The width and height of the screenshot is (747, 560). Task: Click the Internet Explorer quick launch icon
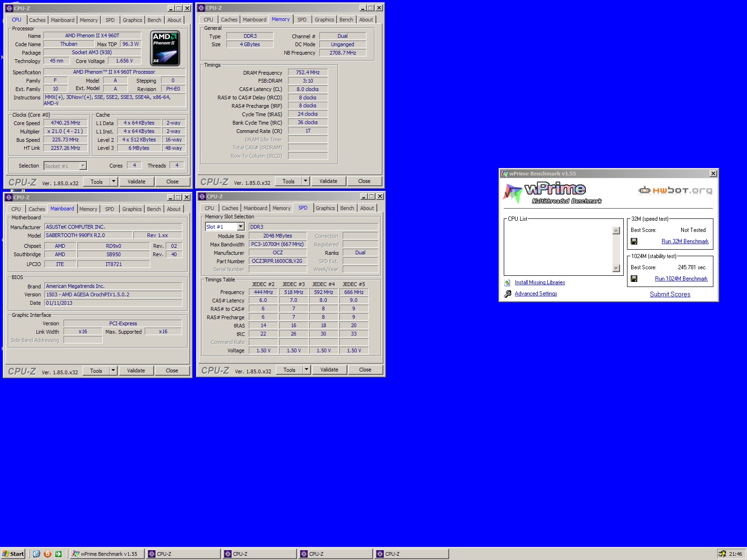pos(36,554)
